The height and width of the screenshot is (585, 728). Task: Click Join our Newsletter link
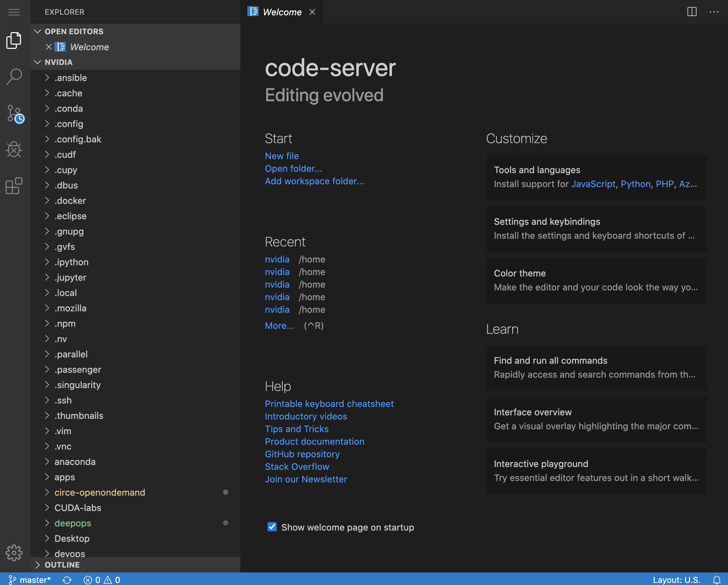[x=306, y=479]
